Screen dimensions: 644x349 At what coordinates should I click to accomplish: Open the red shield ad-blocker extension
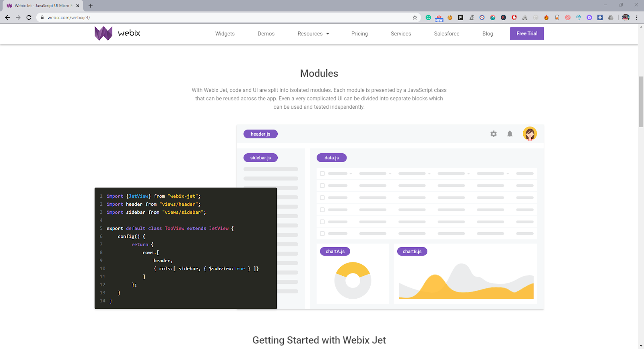(x=514, y=17)
